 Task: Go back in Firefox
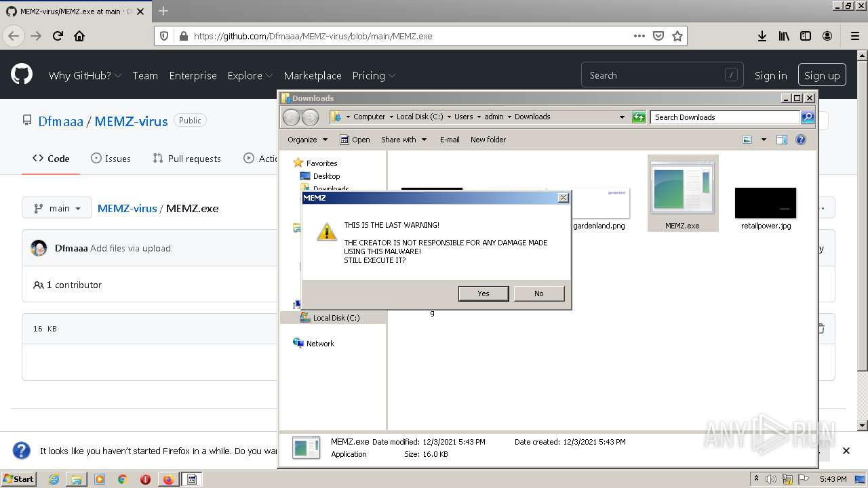click(x=14, y=36)
